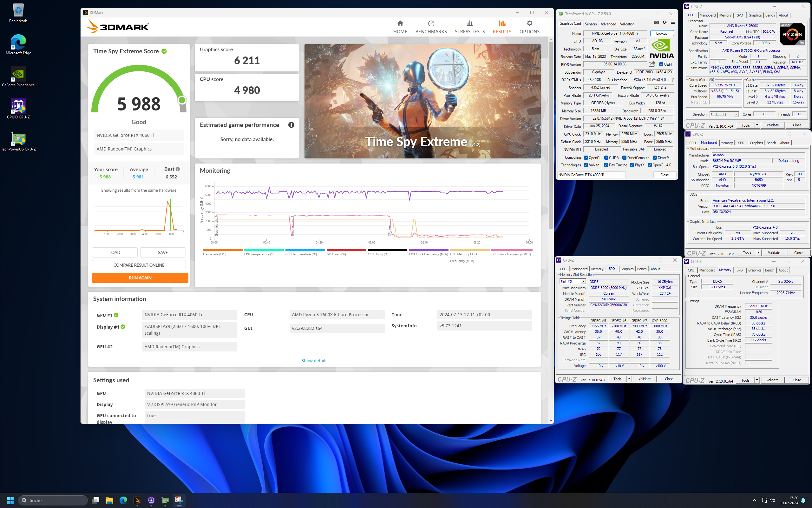Viewport: 812px width, 508px height.
Task: Open GeForce Experience desktop shortcut
Action: pyautogui.click(x=18, y=77)
